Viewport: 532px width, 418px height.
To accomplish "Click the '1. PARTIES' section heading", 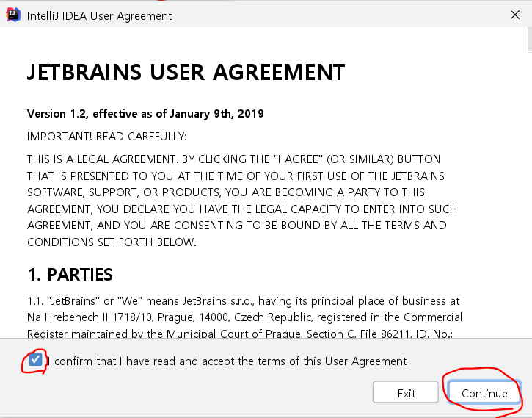I will [70, 275].
